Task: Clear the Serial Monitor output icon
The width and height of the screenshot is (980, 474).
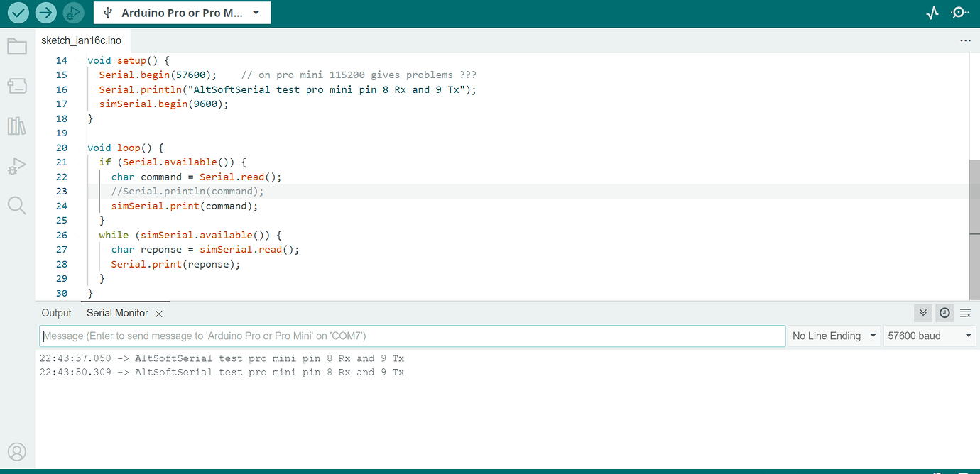Action: click(x=964, y=312)
